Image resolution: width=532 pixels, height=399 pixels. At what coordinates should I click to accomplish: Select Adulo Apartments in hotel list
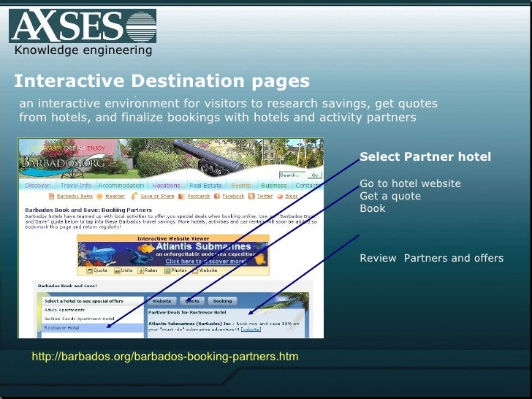pos(92,310)
